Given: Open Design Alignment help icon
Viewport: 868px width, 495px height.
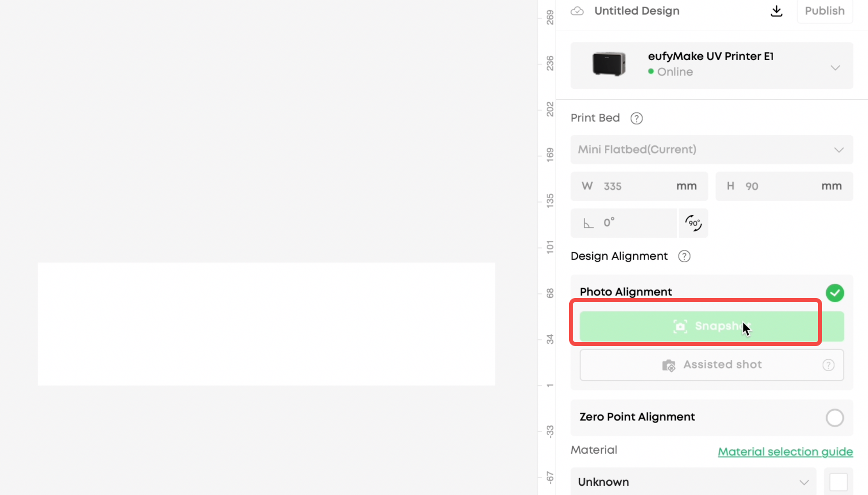Looking at the screenshot, I should [684, 256].
